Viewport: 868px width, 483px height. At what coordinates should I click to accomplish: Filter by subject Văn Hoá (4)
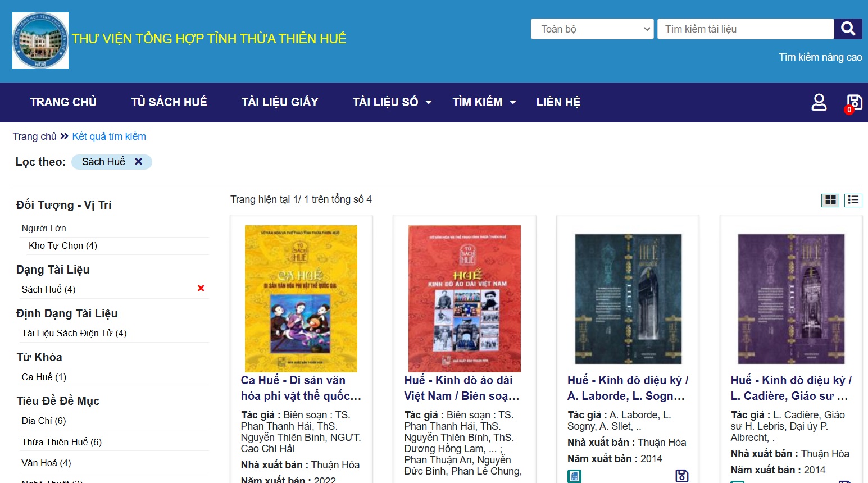pos(46,463)
